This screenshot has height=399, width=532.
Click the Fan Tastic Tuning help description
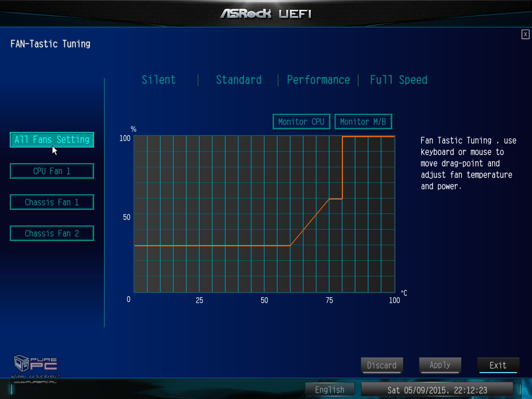(468, 163)
